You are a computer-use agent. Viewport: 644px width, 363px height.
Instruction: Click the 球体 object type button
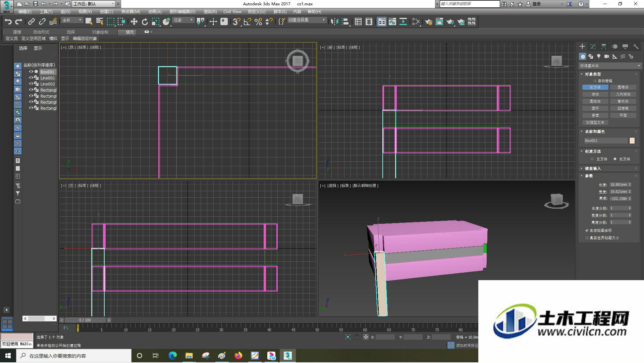[595, 94]
